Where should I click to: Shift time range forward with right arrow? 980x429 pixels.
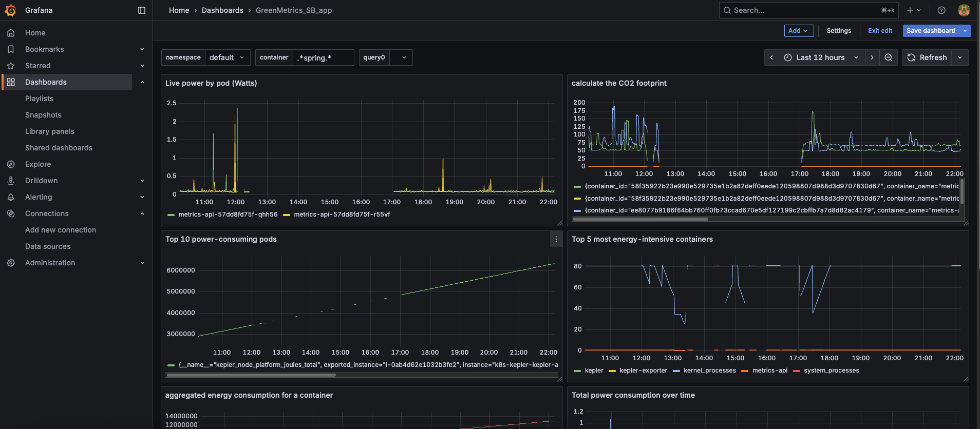pos(872,57)
